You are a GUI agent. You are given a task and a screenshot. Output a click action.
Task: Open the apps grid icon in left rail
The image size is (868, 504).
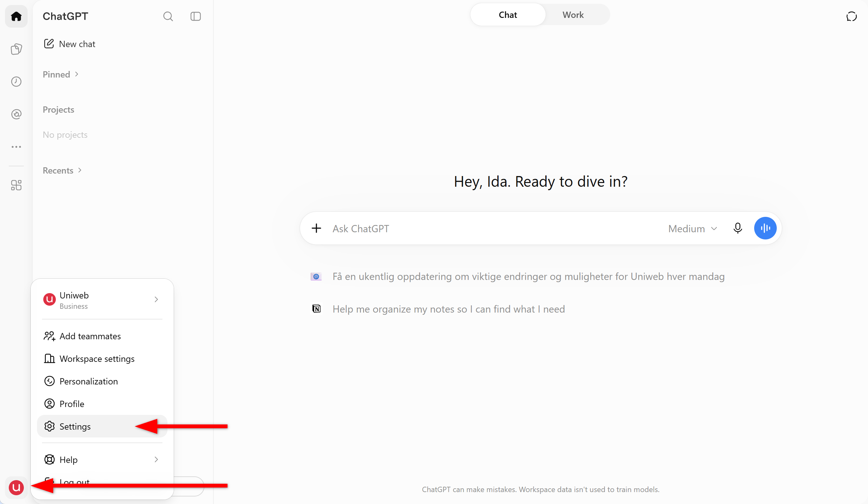(x=16, y=185)
